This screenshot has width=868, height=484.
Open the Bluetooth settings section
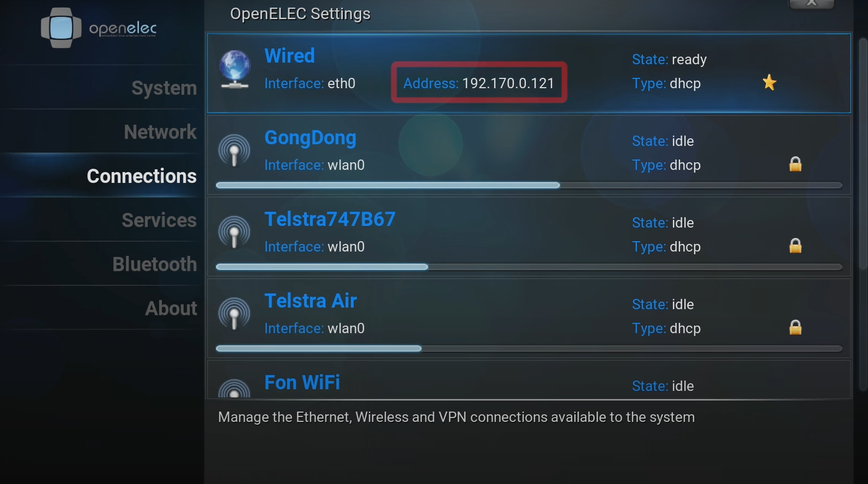pyautogui.click(x=154, y=264)
